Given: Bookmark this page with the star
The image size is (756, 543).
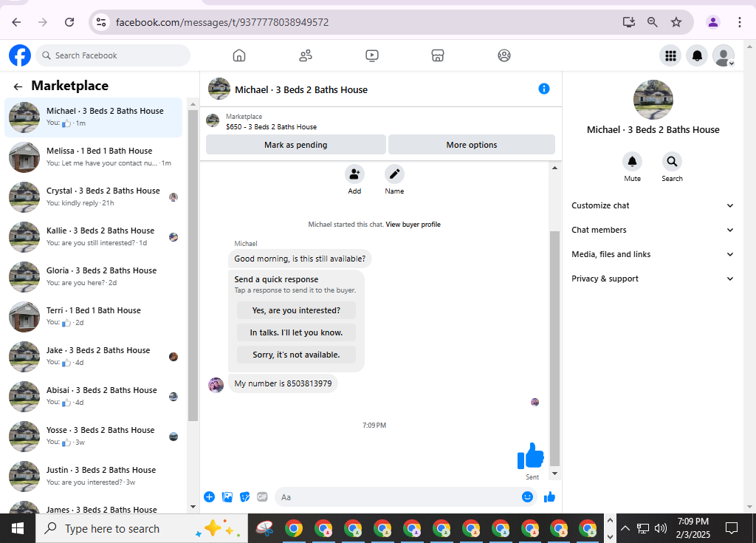Looking at the screenshot, I should pyautogui.click(x=676, y=22).
